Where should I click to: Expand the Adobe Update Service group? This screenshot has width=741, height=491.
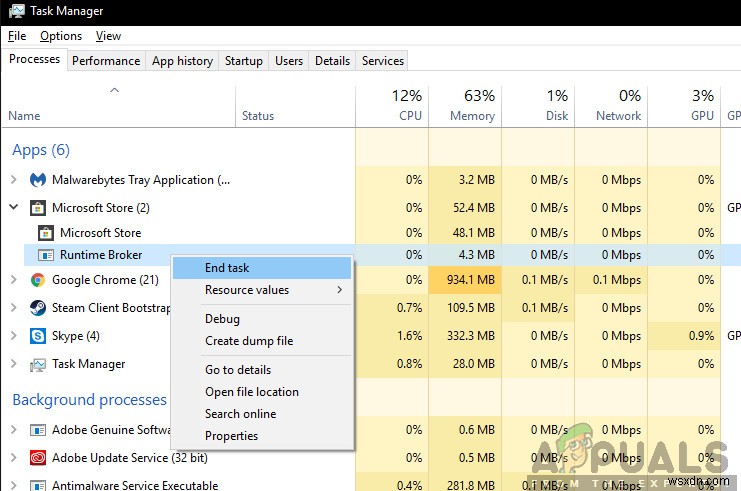pos(14,457)
